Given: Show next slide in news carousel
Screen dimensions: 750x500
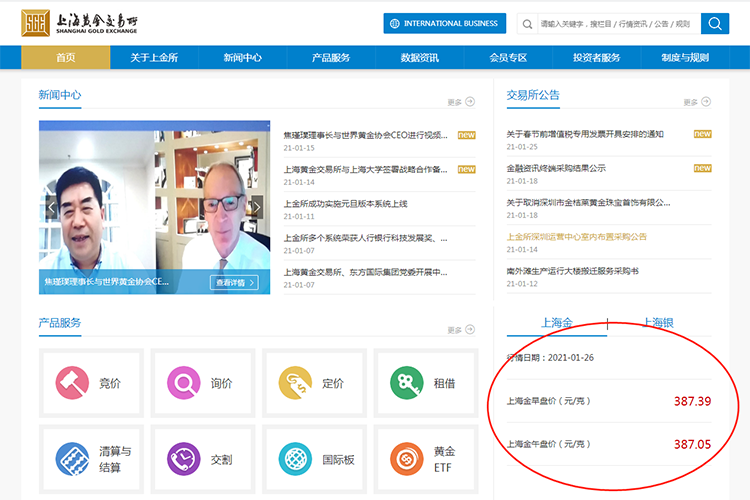Looking at the screenshot, I should pyautogui.click(x=257, y=207).
